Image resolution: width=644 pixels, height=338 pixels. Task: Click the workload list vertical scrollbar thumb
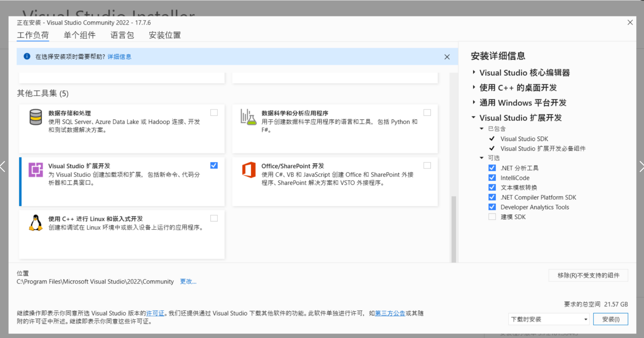pos(454,229)
